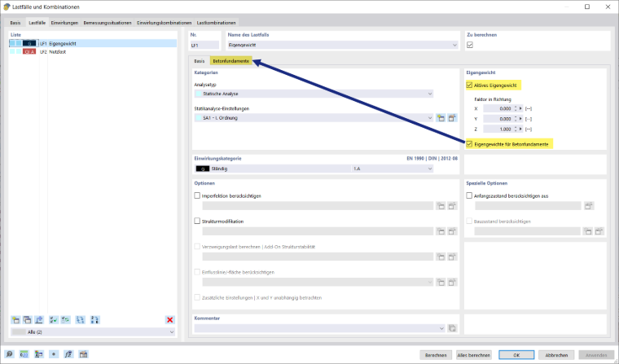This screenshot has height=364, width=619.
Task: Toggle Eigengewichte für Betonfundamente checkbox
Action: 469,144
